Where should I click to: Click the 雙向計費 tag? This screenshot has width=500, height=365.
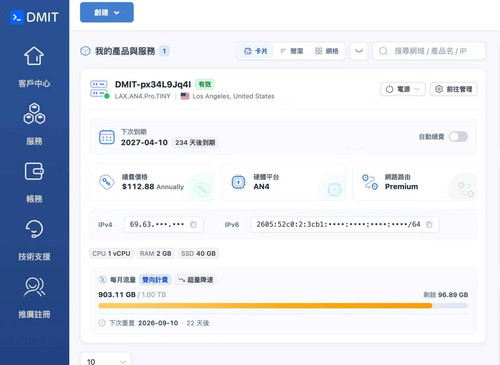[155, 280]
